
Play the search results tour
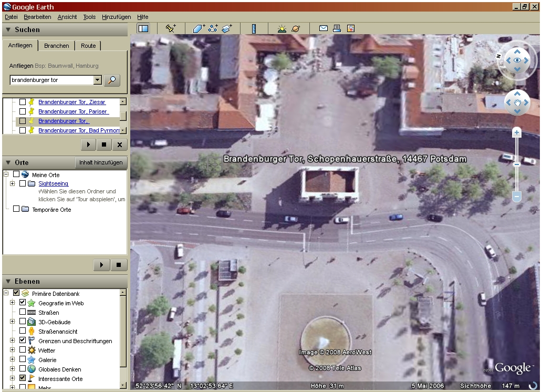coord(88,145)
